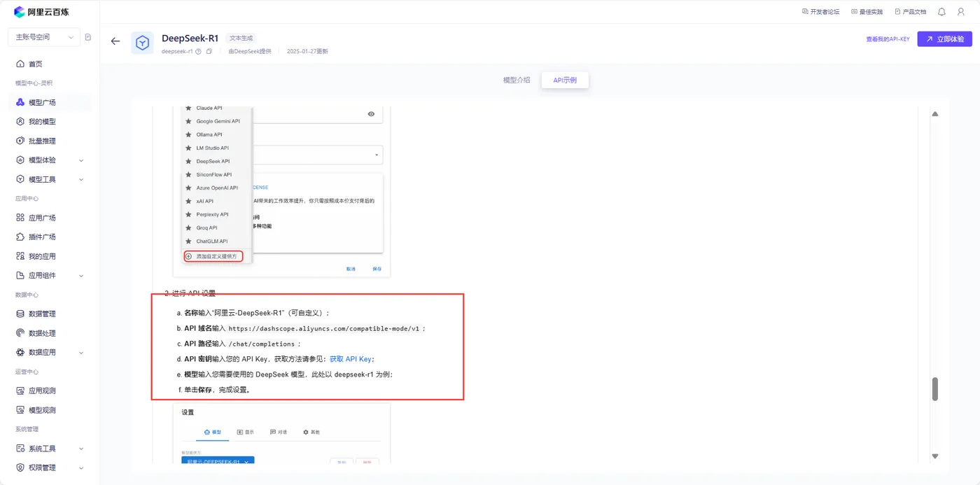980x485 pixels.
Task: Click the DeepSeek-R1 title text
Action: coord(190,38)
